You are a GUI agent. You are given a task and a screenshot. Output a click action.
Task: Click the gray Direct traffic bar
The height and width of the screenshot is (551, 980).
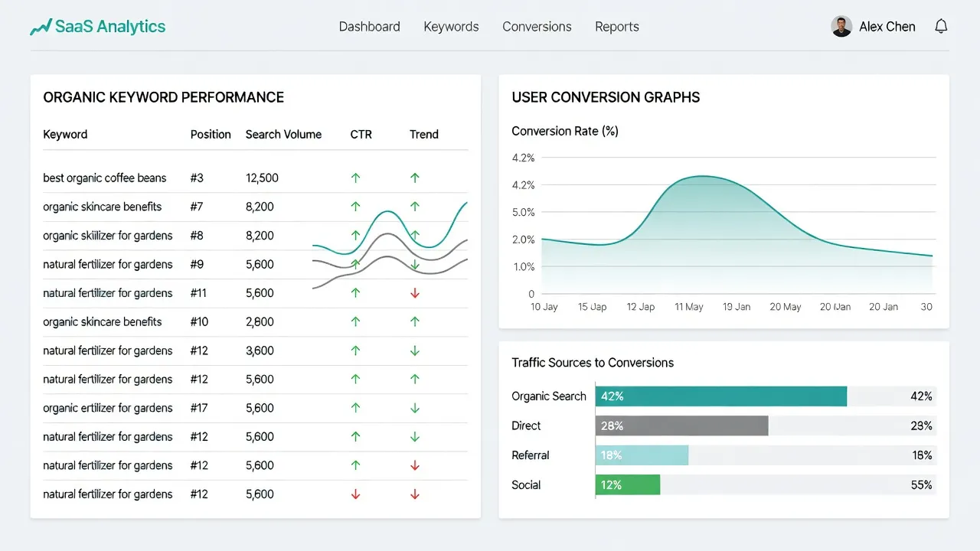pos(682,425)
